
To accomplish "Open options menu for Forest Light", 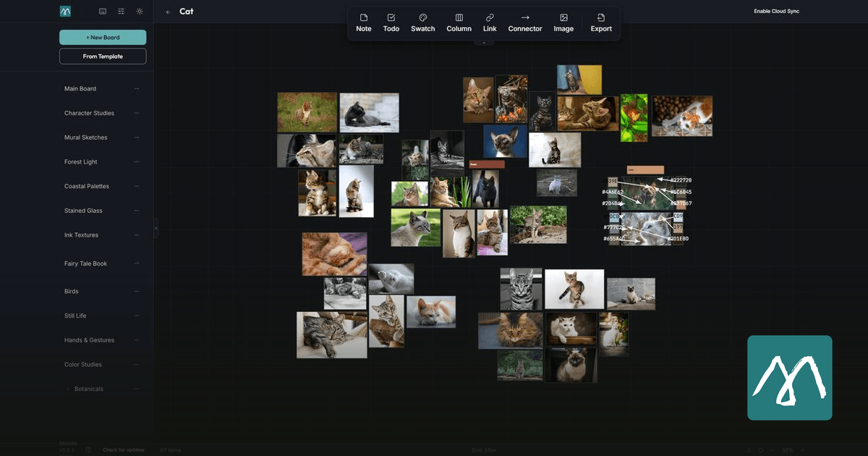I will 137,162.
